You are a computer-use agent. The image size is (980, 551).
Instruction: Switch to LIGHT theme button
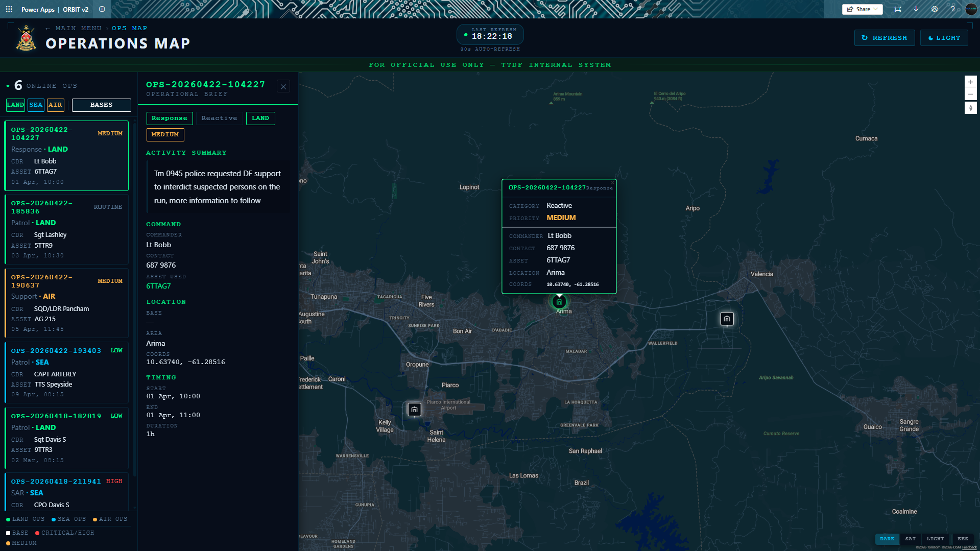point(944,38)
